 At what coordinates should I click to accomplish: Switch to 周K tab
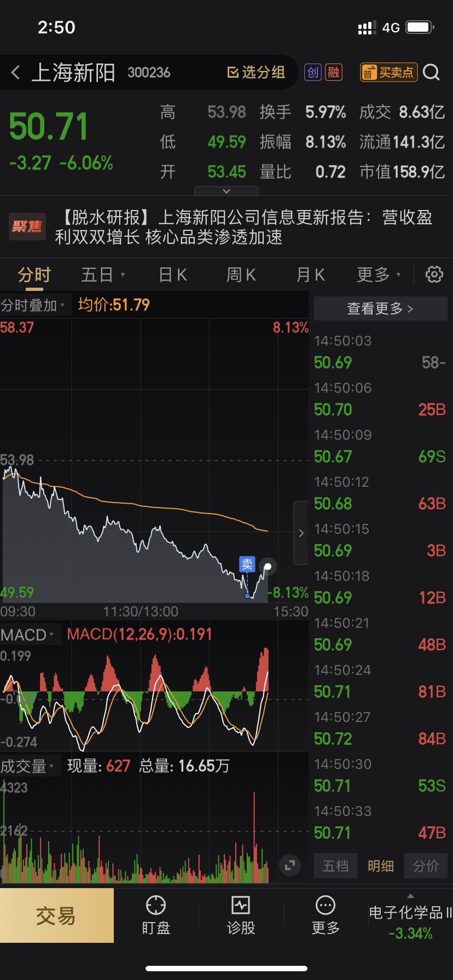pyautogui.click(x=241, y=275)
